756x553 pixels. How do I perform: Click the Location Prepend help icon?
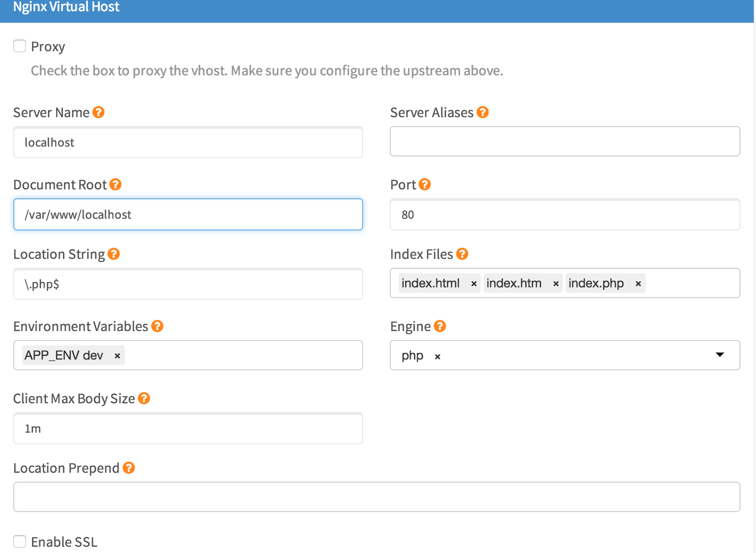pos(129,468)
